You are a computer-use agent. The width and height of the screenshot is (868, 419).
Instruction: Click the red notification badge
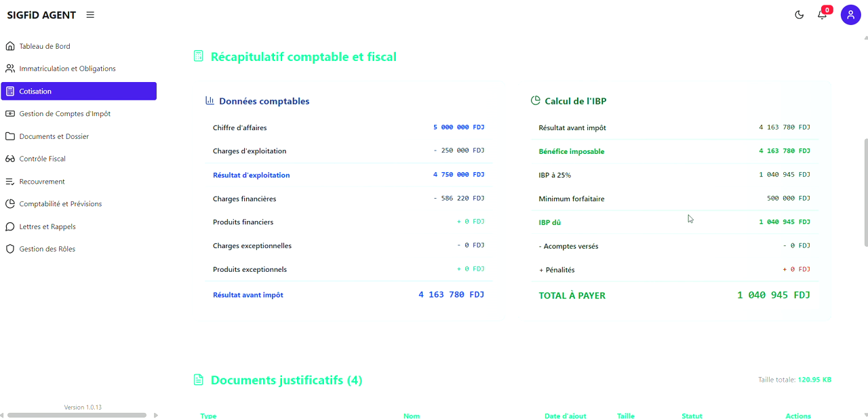pyautogui.click(x=827, y=9)
